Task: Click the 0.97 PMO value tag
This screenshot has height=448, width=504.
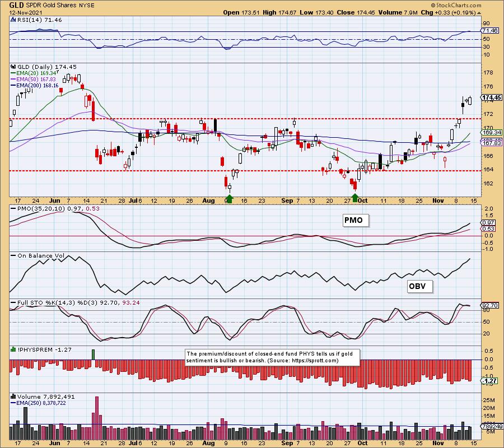Action: tap(488, 223)
